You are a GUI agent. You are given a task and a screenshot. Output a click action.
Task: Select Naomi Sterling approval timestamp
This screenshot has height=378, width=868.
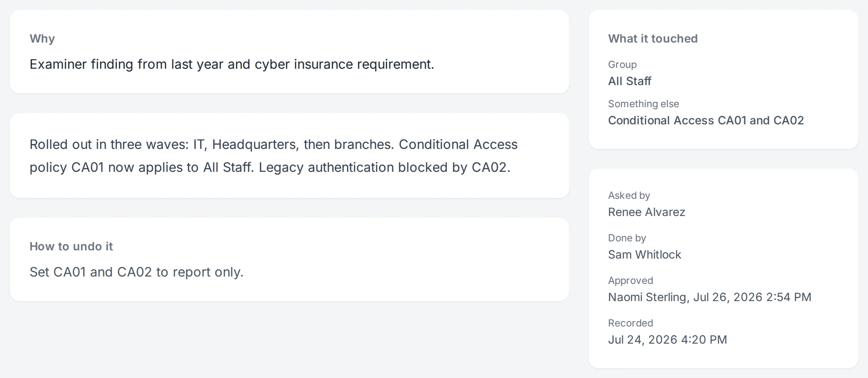pyautogui.click(x=710, y=297)
